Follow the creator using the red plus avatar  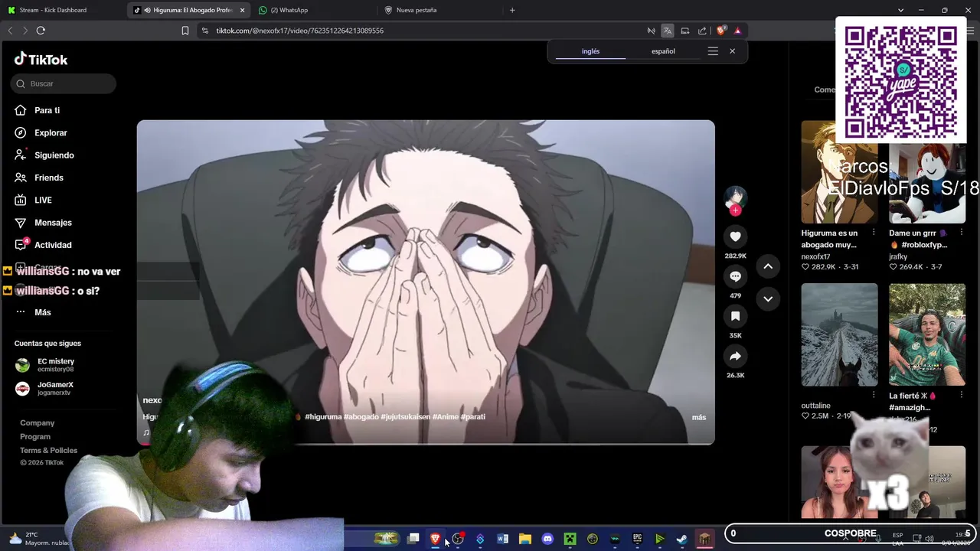click(x=735, y=210)
